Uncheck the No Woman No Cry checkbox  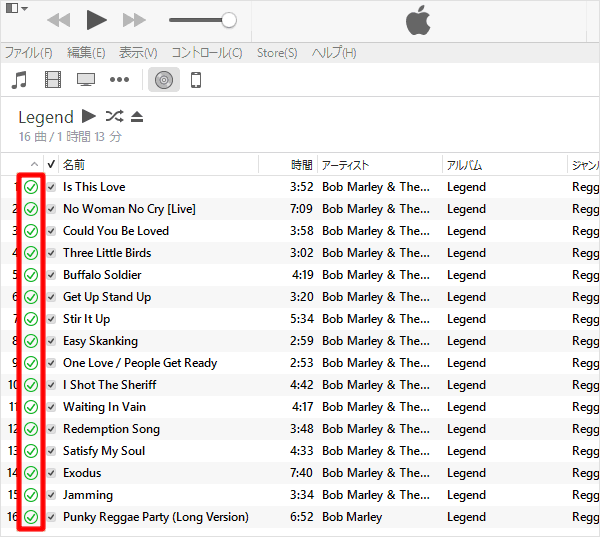[51, 209]
